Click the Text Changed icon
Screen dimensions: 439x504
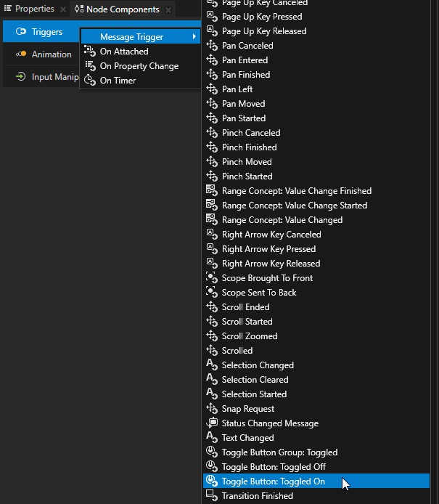pyautogui.click(x=212, y=437)
